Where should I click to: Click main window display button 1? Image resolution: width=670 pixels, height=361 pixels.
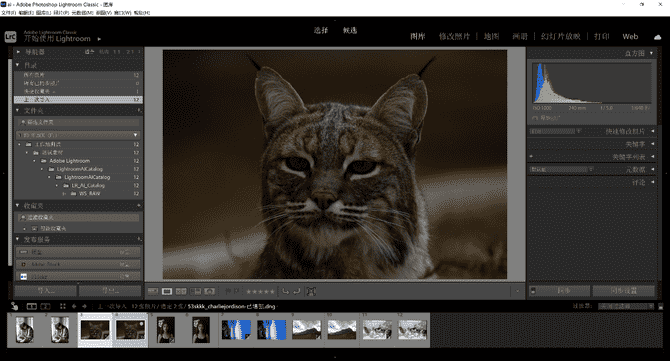pos(32,306)
